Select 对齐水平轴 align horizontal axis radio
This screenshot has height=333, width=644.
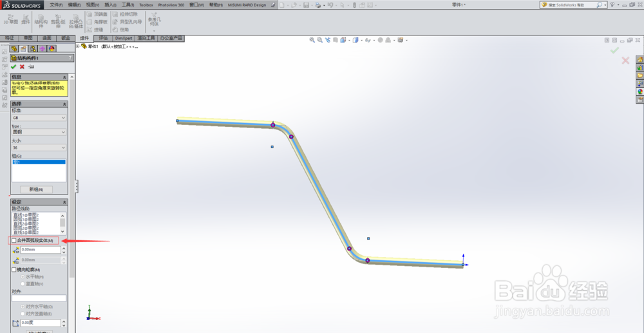[23, 307]
